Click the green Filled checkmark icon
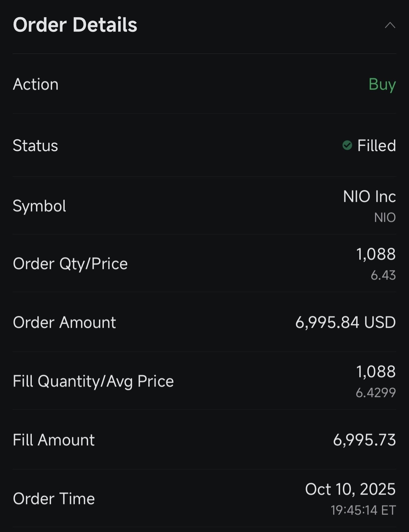Screen dimensions: 409x532 tap(347, 145)
